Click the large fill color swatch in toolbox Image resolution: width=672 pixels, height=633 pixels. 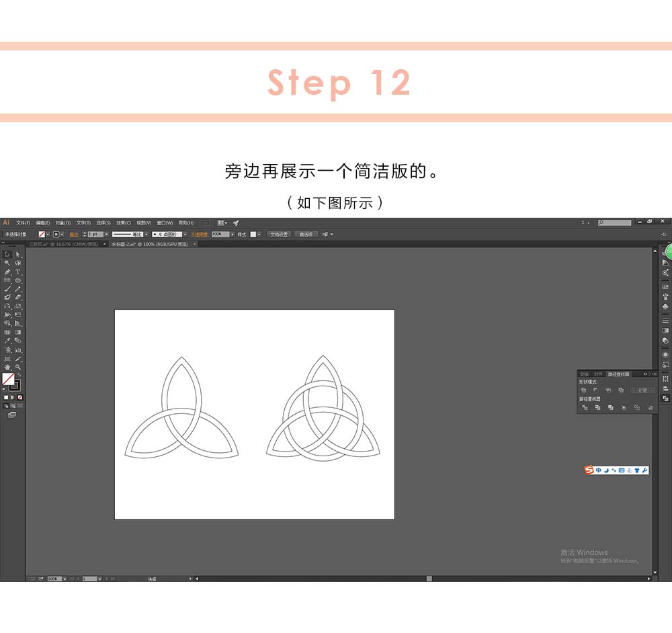(x=8, y=378)
